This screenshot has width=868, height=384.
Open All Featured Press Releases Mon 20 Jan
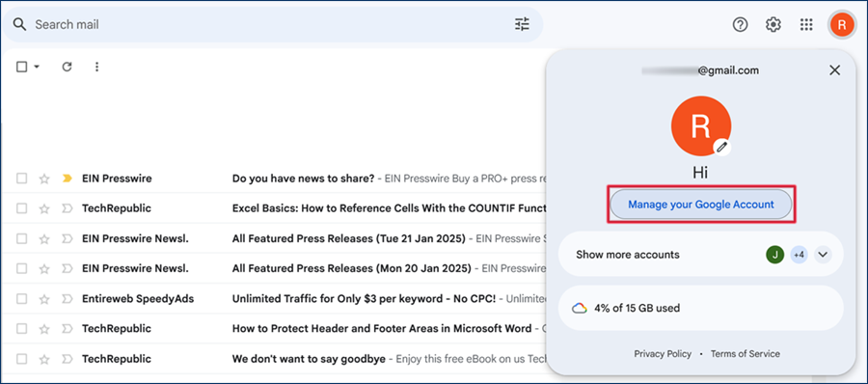point(351,269)
